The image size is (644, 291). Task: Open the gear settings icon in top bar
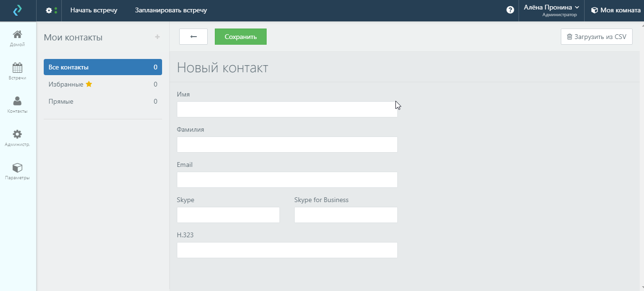(49, 10)
